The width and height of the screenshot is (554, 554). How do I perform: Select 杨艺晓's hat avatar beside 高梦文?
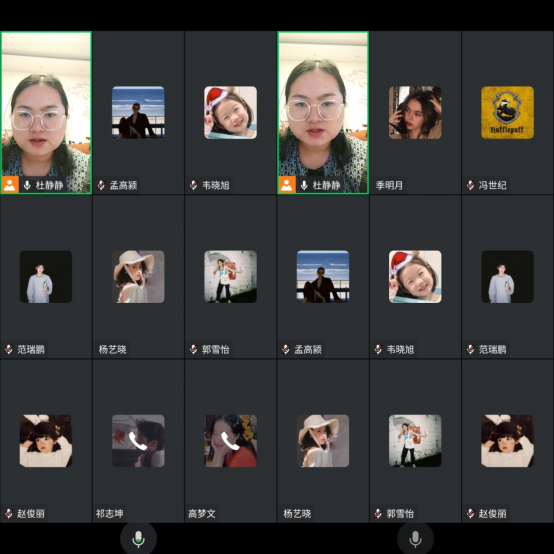tap(323, 441)
